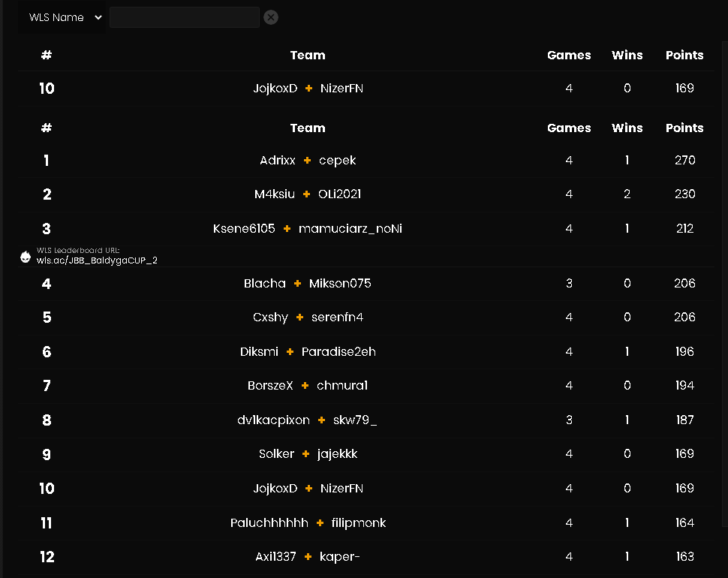Click plus icon between Solker and jajekkk
Image resolution: width=728 pixels, height=578 pixels.
(305, 453)
